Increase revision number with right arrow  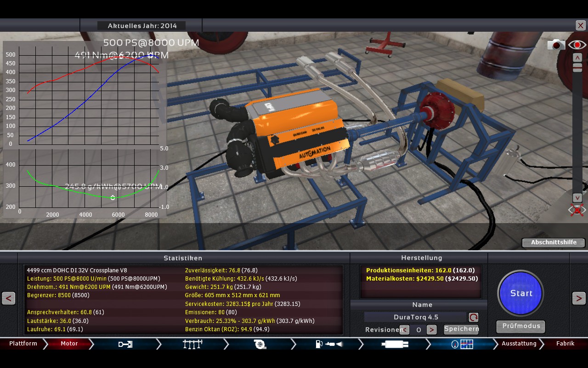tap(431, 329)
